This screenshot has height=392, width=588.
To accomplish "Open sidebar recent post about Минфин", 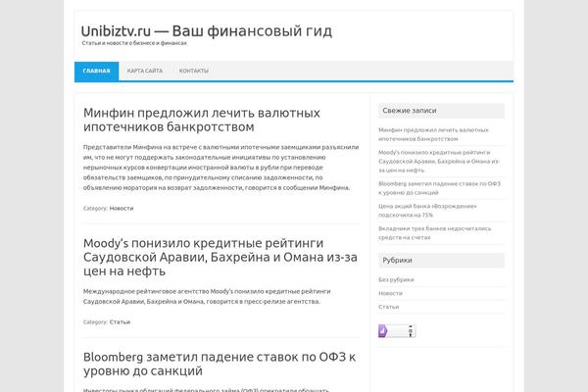I will pos(433,134).
